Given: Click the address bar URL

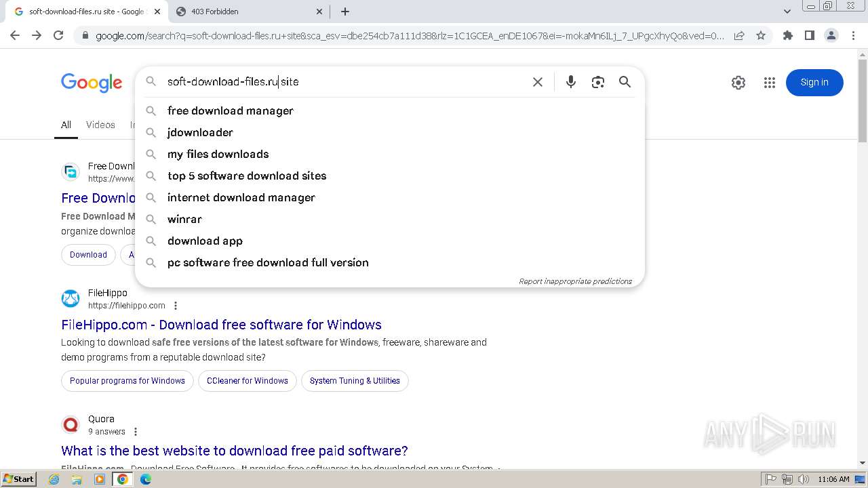Looking at the screenshot, I should 410,36.
